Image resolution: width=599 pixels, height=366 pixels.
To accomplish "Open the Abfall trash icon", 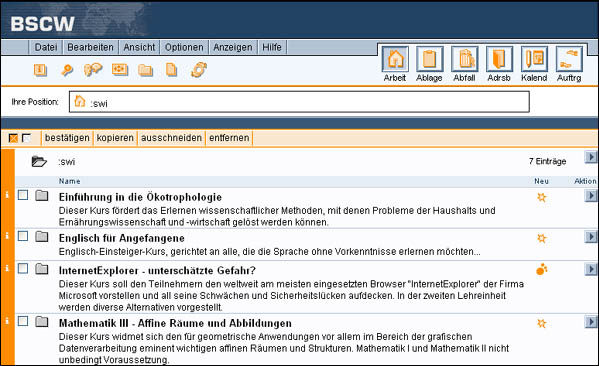I will (465, 59).
